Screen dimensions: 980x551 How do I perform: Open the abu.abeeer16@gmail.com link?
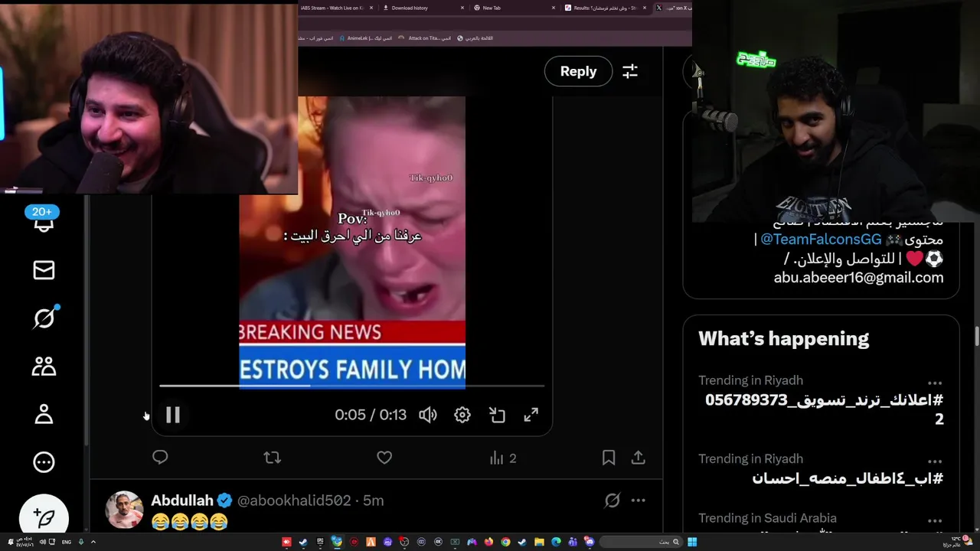coord(858,278)
